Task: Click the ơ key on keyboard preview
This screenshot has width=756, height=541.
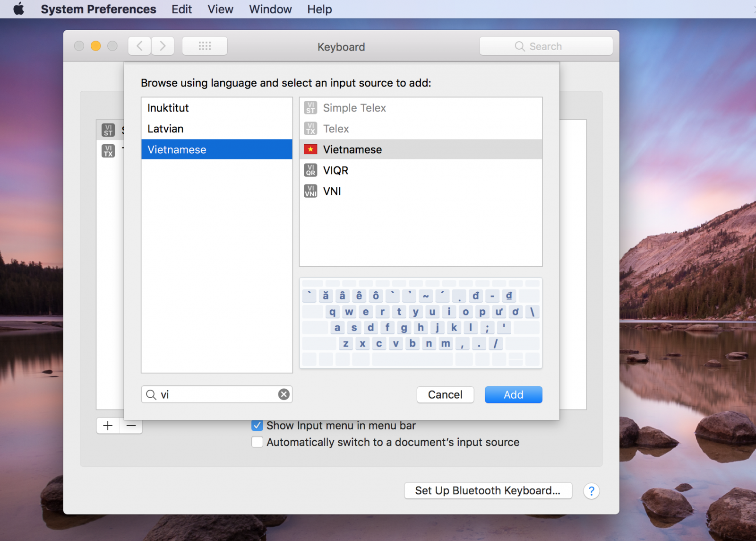Action: pyautogui.click(x=515, y=312)
